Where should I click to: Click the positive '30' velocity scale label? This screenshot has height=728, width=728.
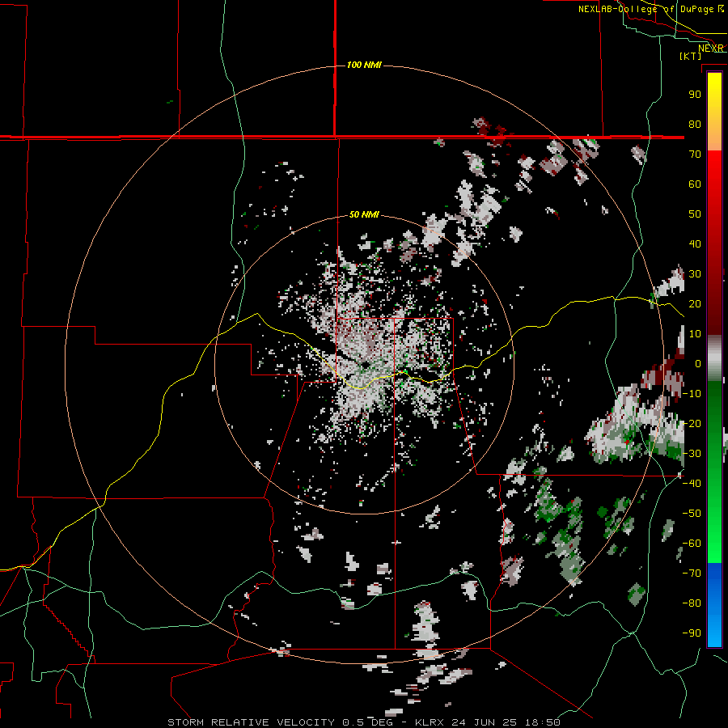point(695,274)
